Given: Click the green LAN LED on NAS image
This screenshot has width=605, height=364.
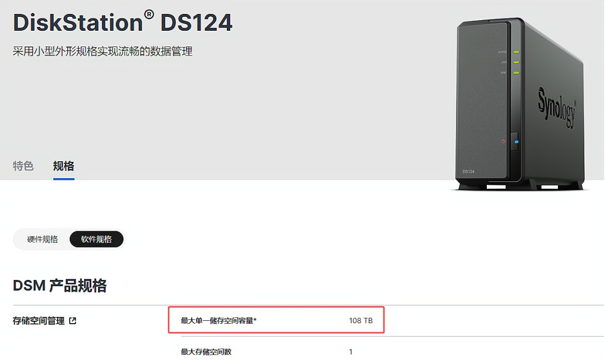Looking at the screenshot, I should pyautogui.click(x=516, y=62).
